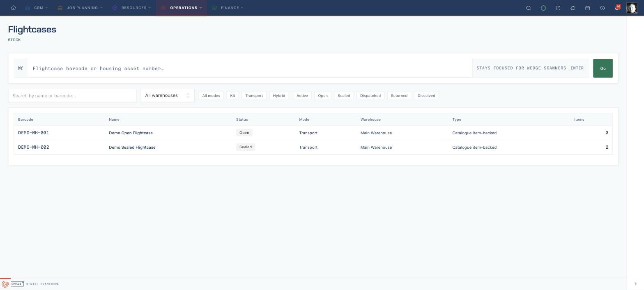Click the Mode column header
The width and height of the screenshot is (644, 290).
pyautogui.click(x=304, y=120)
